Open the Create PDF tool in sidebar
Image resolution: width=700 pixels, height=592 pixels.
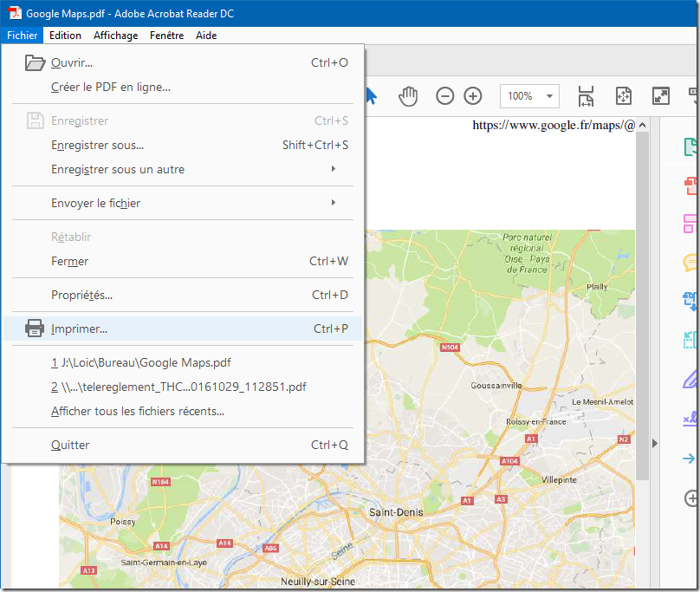tap(690, 185)
